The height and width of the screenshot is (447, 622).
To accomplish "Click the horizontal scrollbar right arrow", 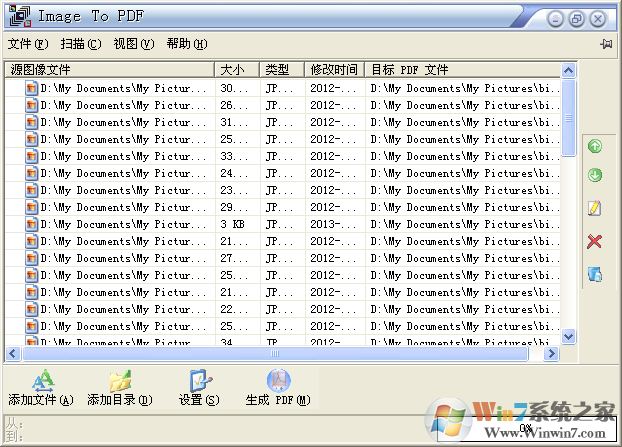I will click(551, 353).
